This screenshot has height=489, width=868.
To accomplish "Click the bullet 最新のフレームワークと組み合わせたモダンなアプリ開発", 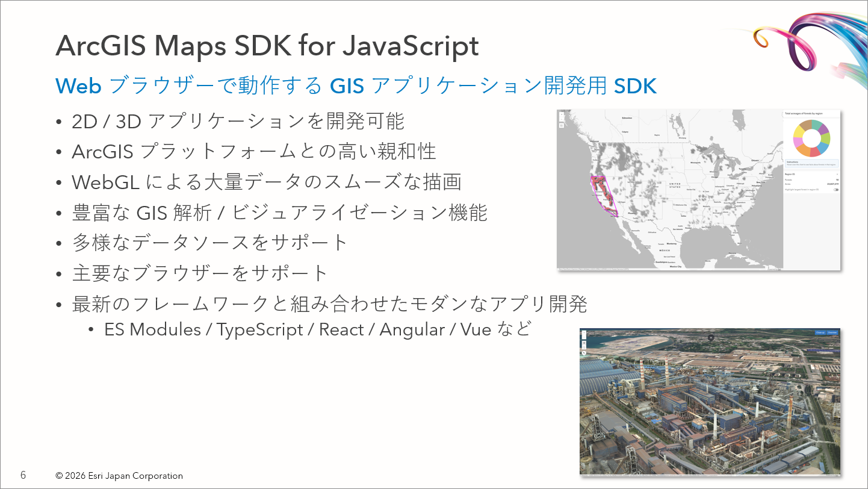I will 330,304.
